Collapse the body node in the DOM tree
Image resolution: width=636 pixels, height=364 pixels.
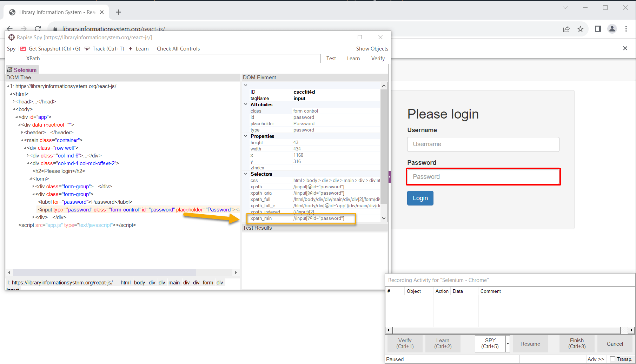pyautogui.click(x=14, y=109)
